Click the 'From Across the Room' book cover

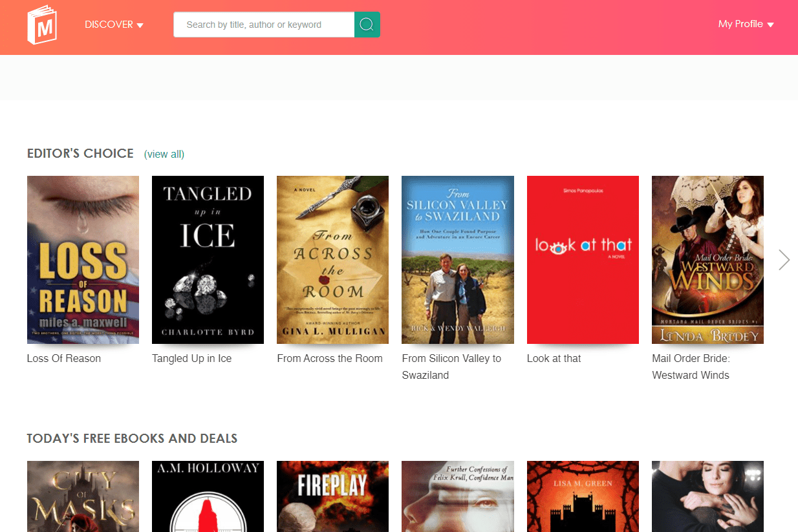coord(332,259)
